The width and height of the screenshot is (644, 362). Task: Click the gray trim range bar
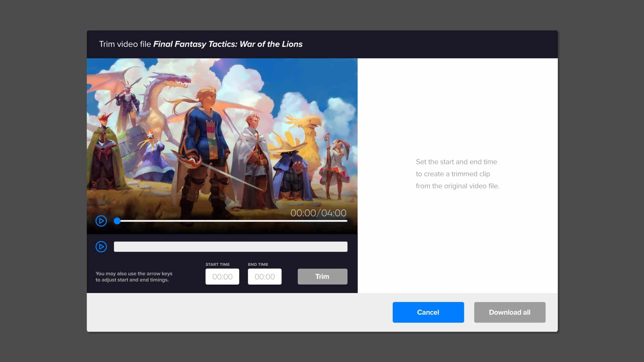click(230, 247)
